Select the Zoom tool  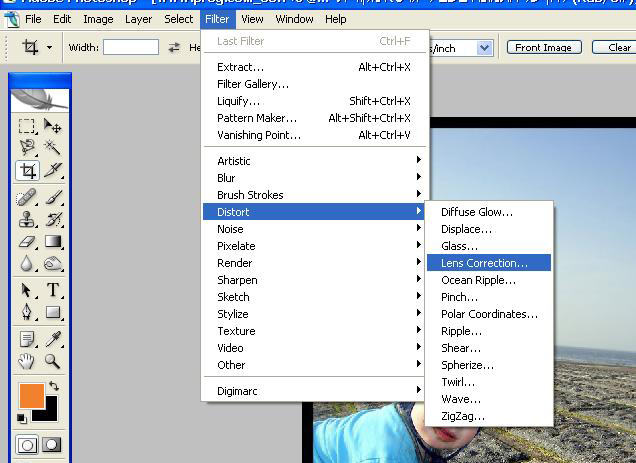53,361
